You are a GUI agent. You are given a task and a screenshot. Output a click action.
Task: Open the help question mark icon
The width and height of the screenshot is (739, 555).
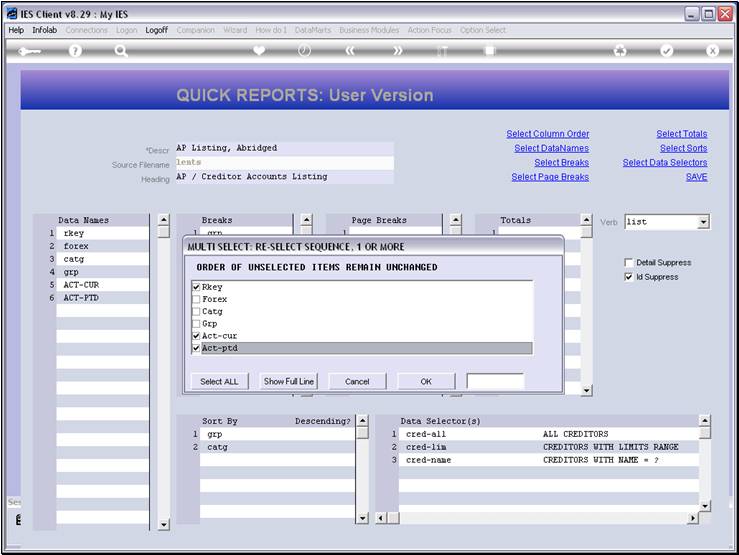(75, 51)
